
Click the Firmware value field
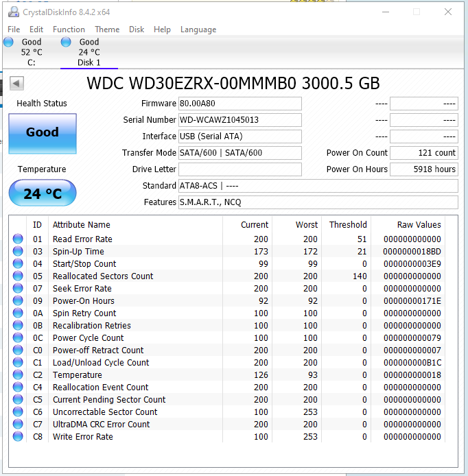click(x=239, y=104)
